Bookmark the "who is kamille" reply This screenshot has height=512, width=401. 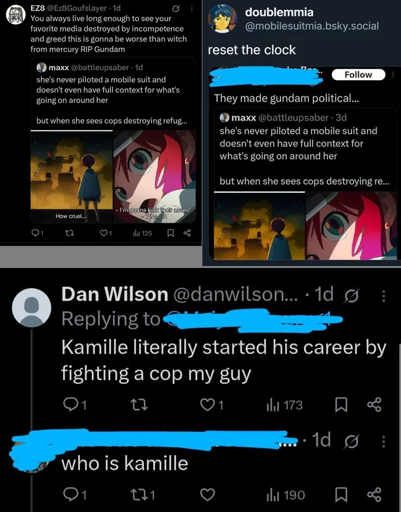coord(341,495)
